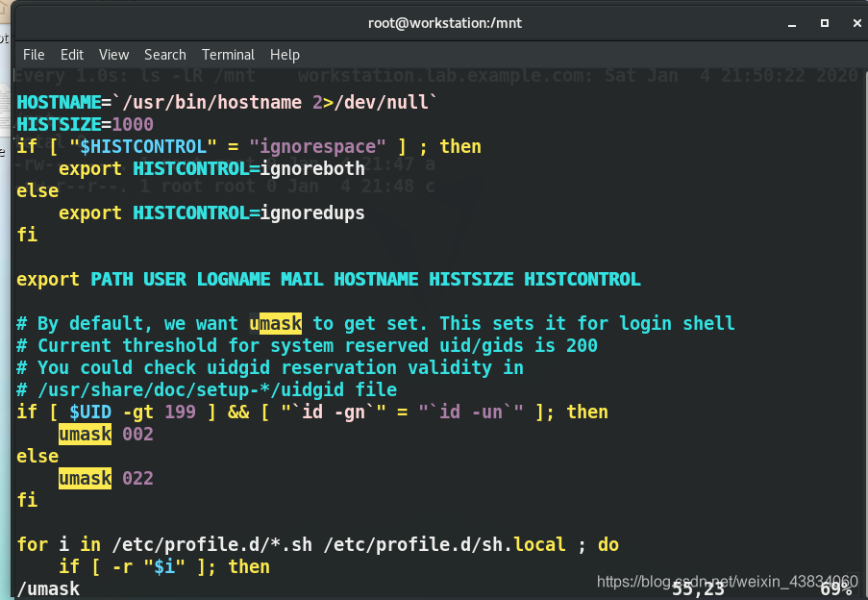Click the /umask search prompt at bottom
This screenshot has height=600, width=868.
click(42, 588)
